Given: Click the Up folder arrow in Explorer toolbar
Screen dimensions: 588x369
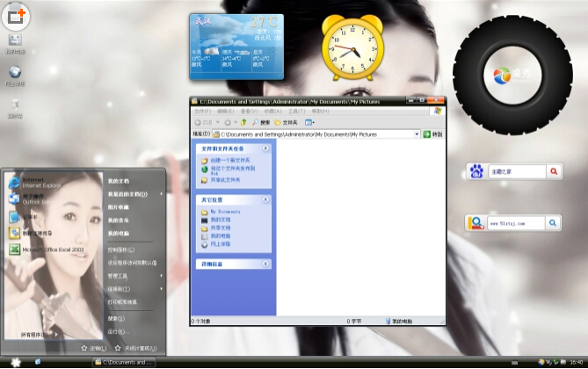Looking at the screenshot, I should 243,122.
